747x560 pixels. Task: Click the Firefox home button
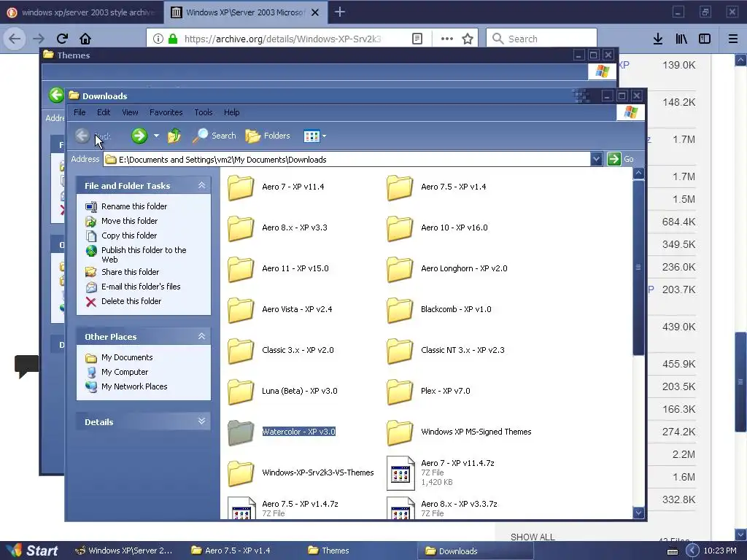(x=85, y=39)
